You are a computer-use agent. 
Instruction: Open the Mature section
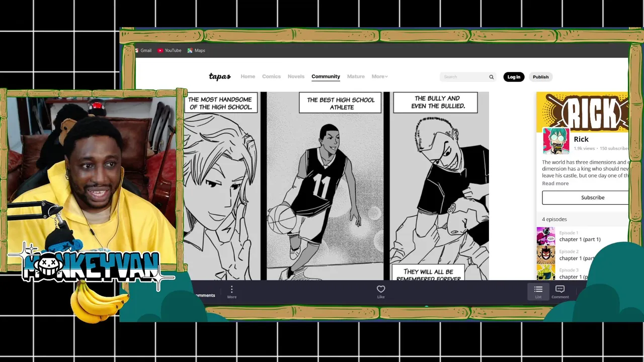356,76
